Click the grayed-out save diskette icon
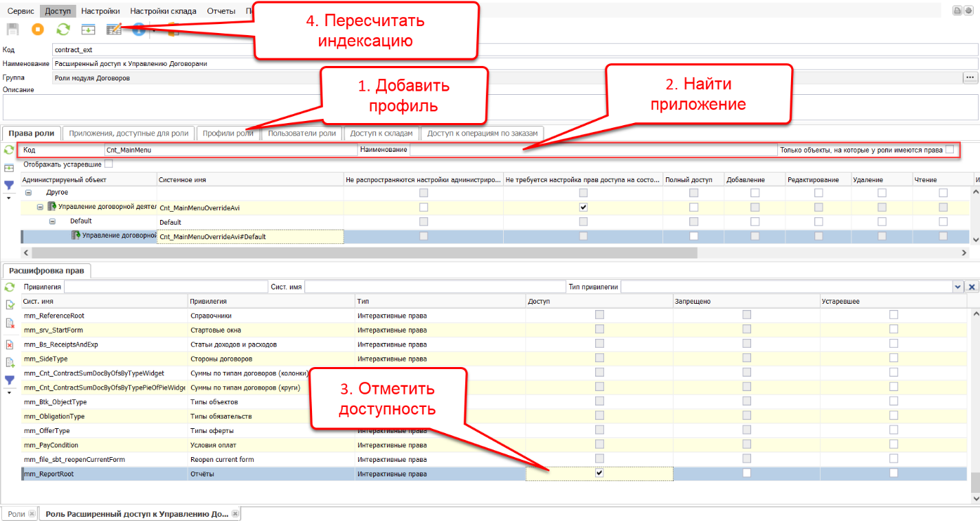This screenshot has width=980, height=521. pyautogui.click(x=12, y=30)
